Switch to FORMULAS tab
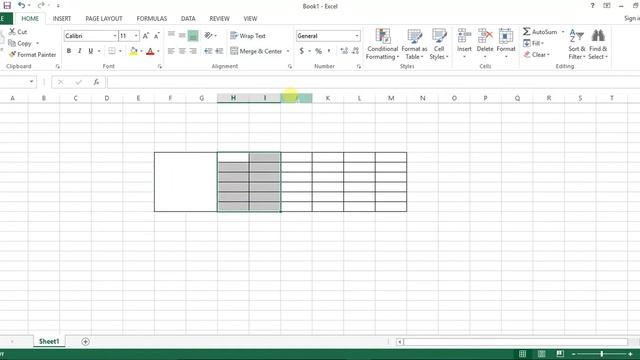This screenshot has height=360, width=640. pos(151,19)
